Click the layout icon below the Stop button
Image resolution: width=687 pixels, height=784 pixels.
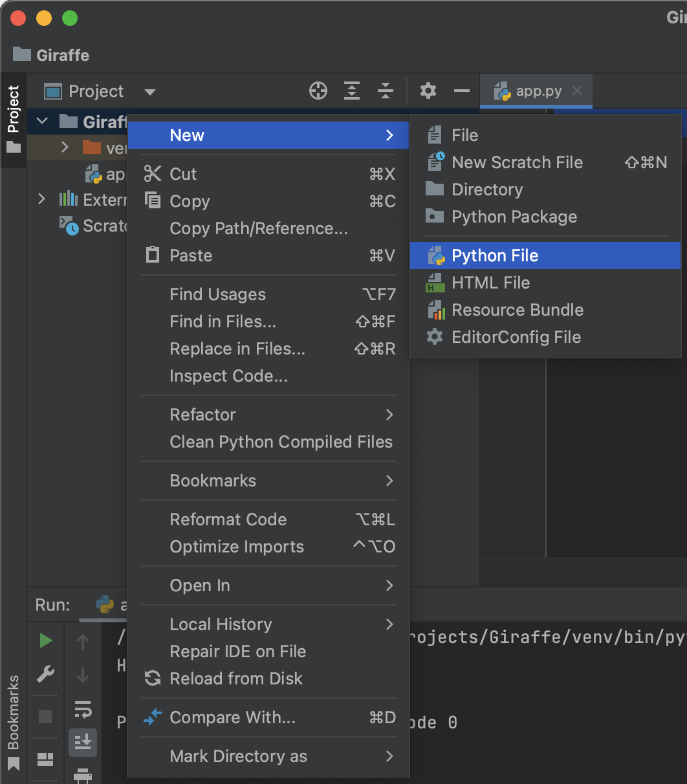click(x=45, y=759)
